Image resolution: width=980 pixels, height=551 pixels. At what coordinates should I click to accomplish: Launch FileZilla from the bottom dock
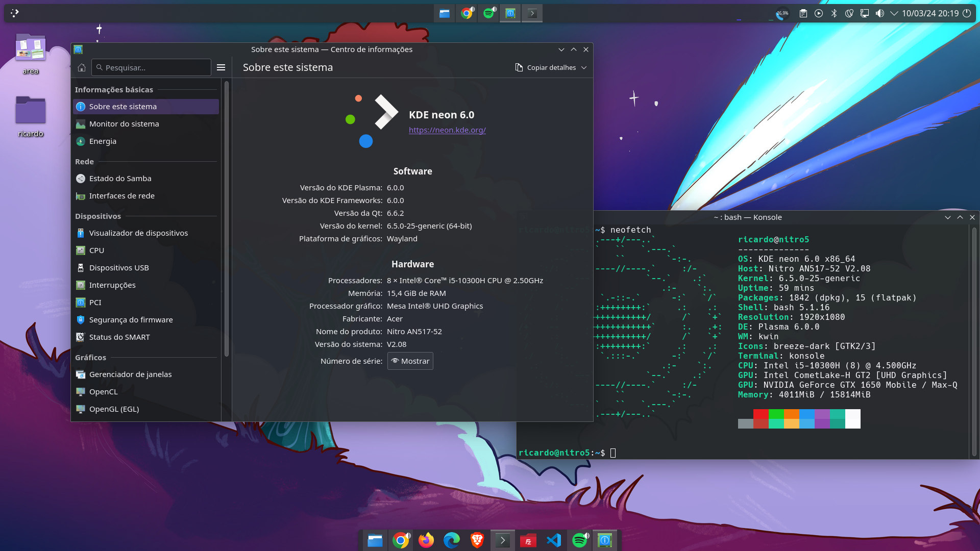pos(528,540)
